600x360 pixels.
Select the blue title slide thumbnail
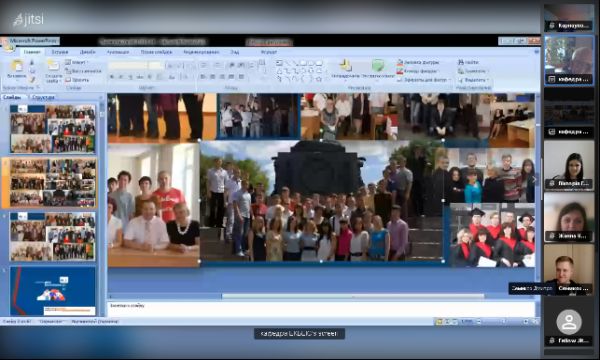tap(52, 291)
